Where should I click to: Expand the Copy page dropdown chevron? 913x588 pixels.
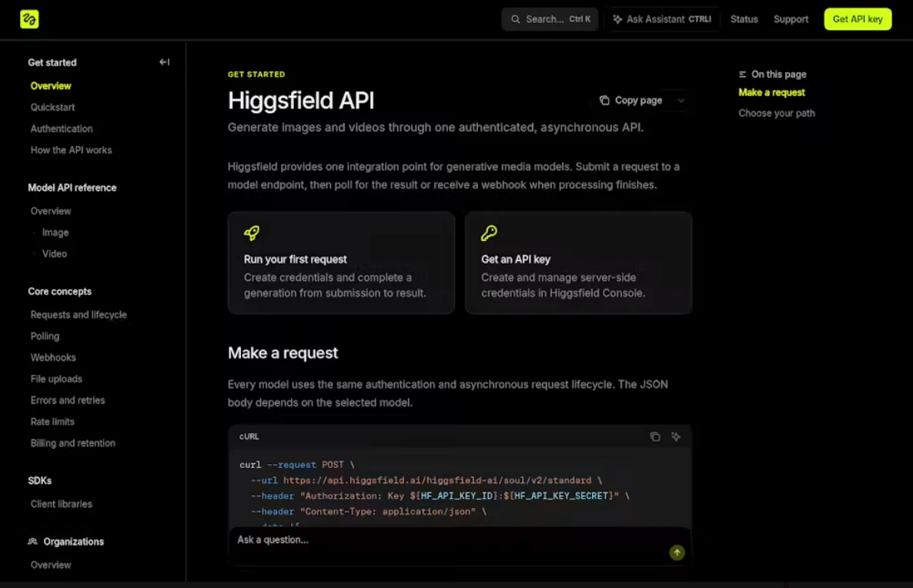click(x=681, y=101)
